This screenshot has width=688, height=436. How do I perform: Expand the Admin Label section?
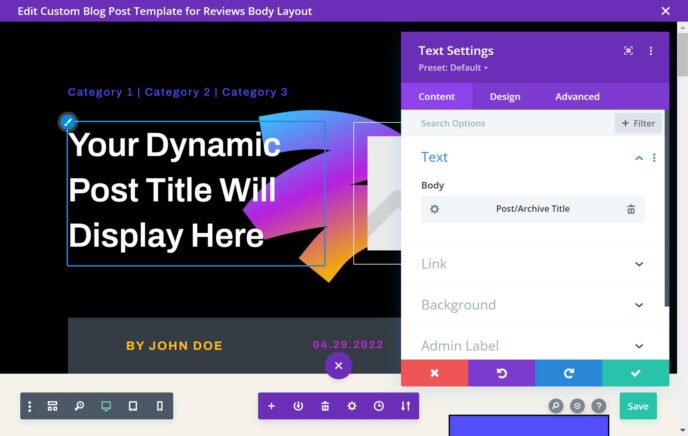tap(533, 346)
